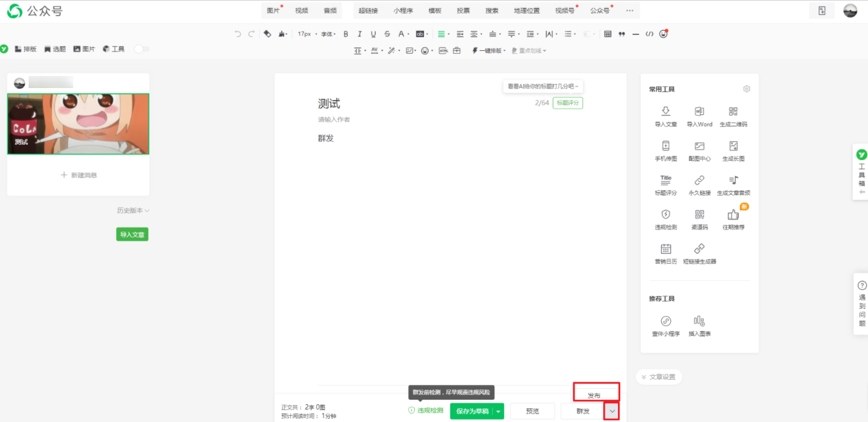Open 壹伴小程序 recommended tool
The image size is (868, 422).
(x=665, y=326)
